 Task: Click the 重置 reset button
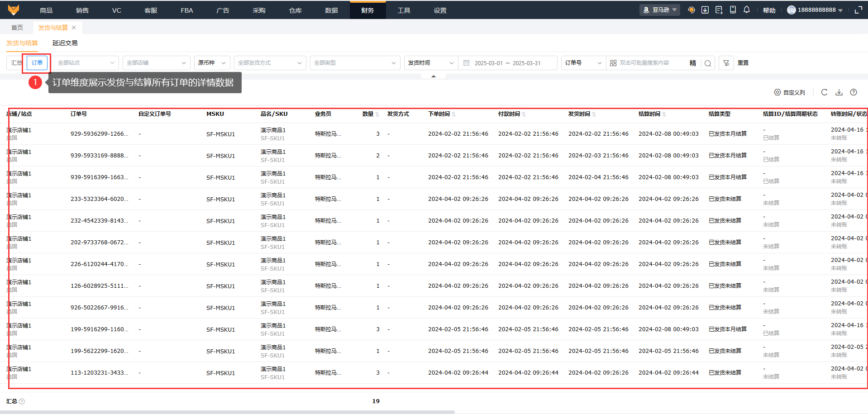pos(743,63)
